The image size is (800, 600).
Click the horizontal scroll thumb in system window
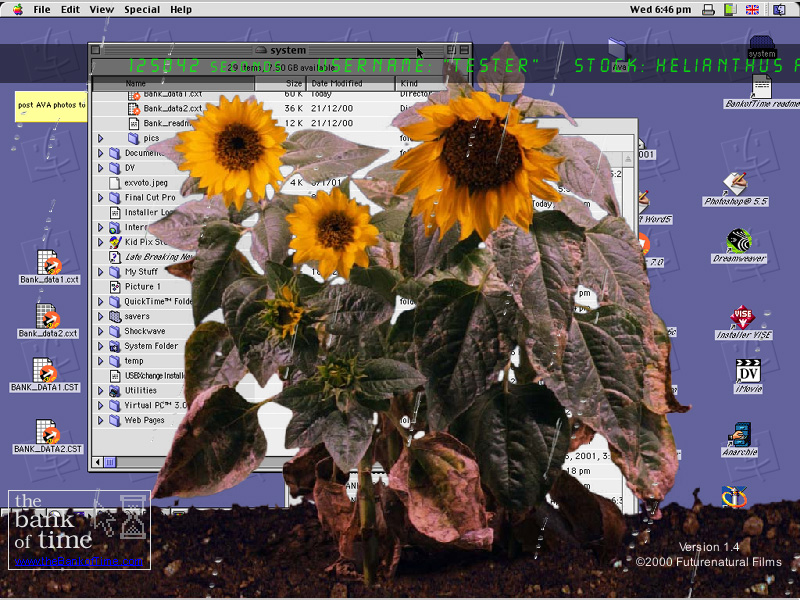[110, 462]
